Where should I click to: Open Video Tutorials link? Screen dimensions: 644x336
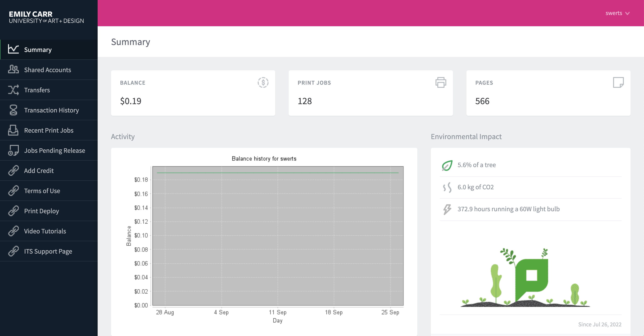[x=45, y=231]
